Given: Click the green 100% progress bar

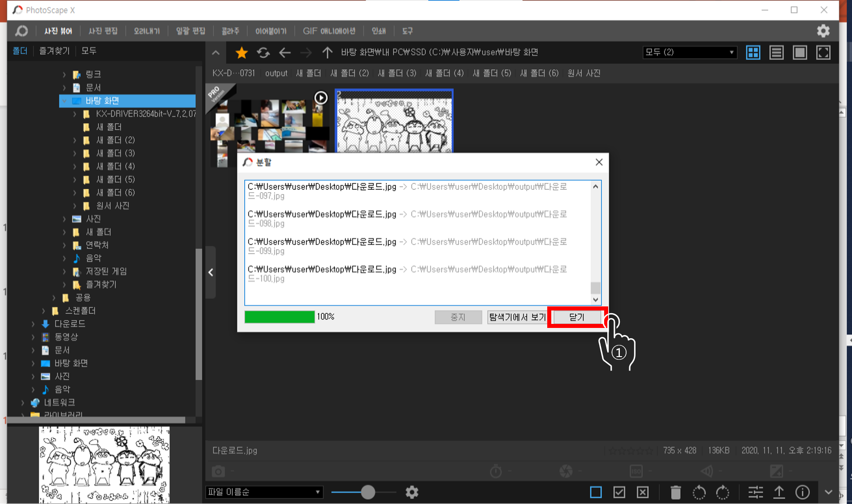Looking at the screenshot, I should click(280, 317).
